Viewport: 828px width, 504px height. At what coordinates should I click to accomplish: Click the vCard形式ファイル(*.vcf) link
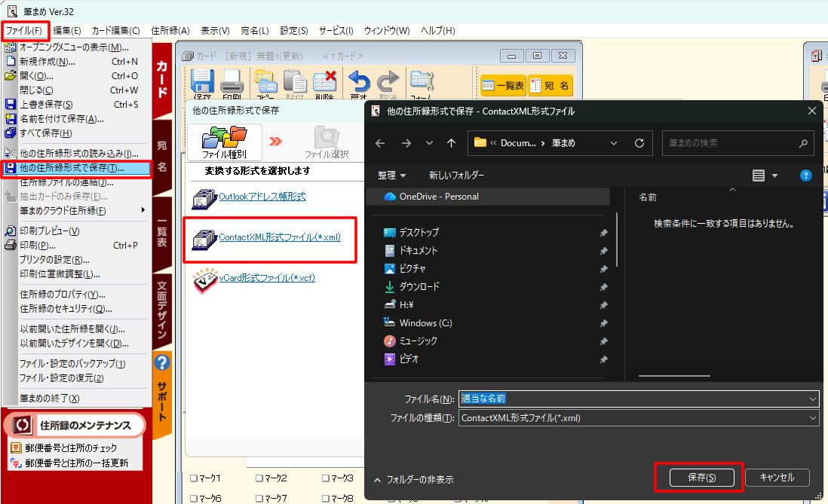tap(266, 278)
